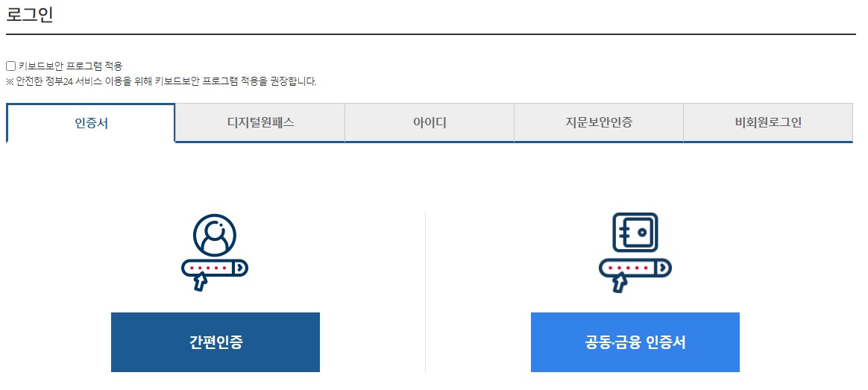Click the red-dotted password bar under the avatar icon
Viewport: 868px width, 390px height.
(x=215, y=268)
